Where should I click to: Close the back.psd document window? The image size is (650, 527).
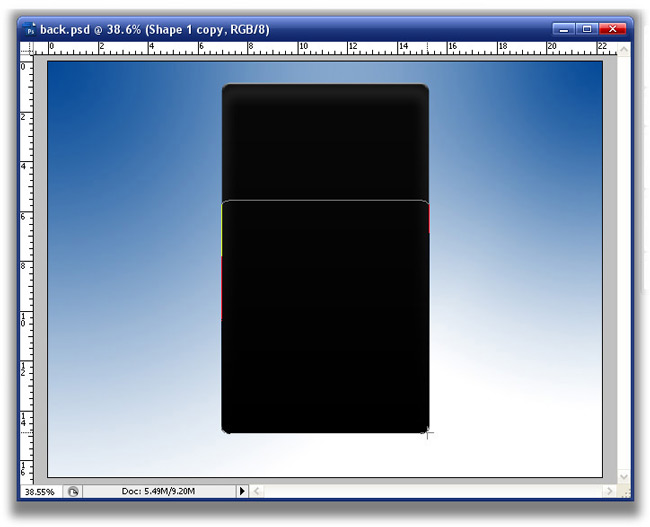point(612,29)
